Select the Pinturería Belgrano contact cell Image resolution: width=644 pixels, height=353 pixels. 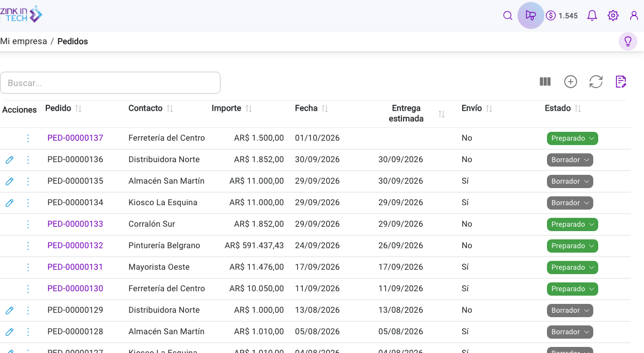click(164, 246)
